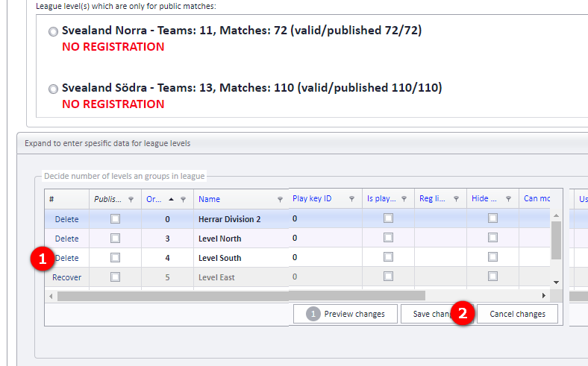Open the filter icon on Play key ID column
This screenshot has height=366, width=588.
[351, 198]
